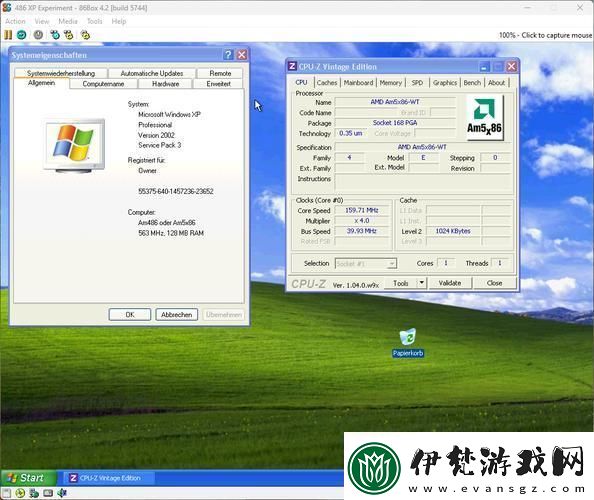Click the grey ACPI shutdown power icon
This screenshot has width=594, height=500.
pos(38,35)
